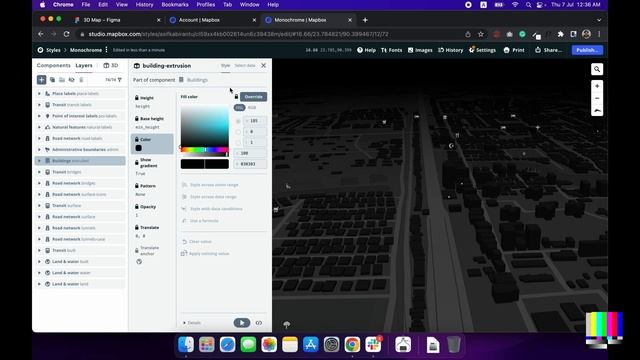
Task: Delete layer using trash icon
Action: pyautogui.click(x=81, y=80)
